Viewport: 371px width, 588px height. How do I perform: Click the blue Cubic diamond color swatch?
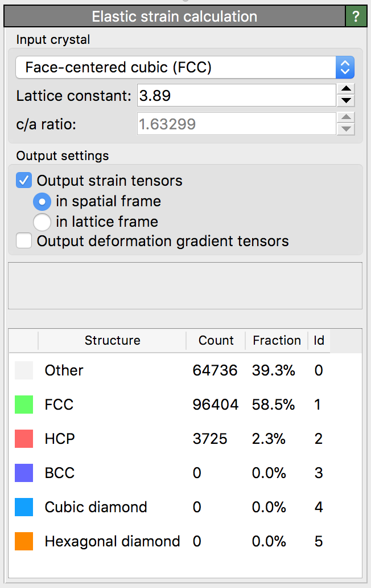(24, 507)
